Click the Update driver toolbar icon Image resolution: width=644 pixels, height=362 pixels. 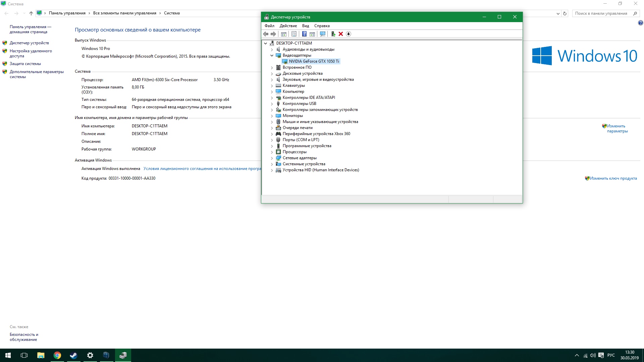(333, 34)
